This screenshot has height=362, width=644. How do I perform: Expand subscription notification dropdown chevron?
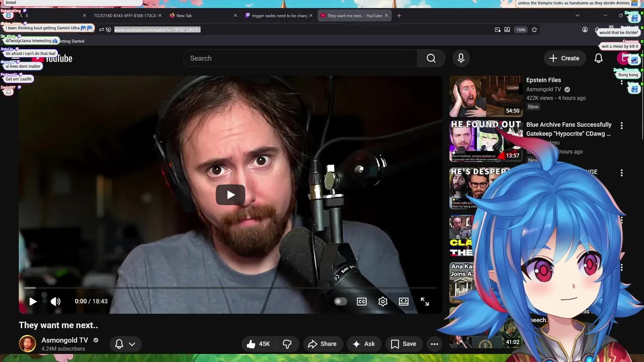(x=132, y=344)
